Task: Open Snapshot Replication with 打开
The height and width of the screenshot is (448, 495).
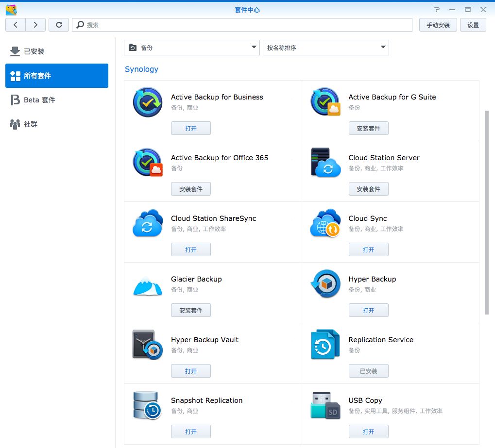Action: 191,431
